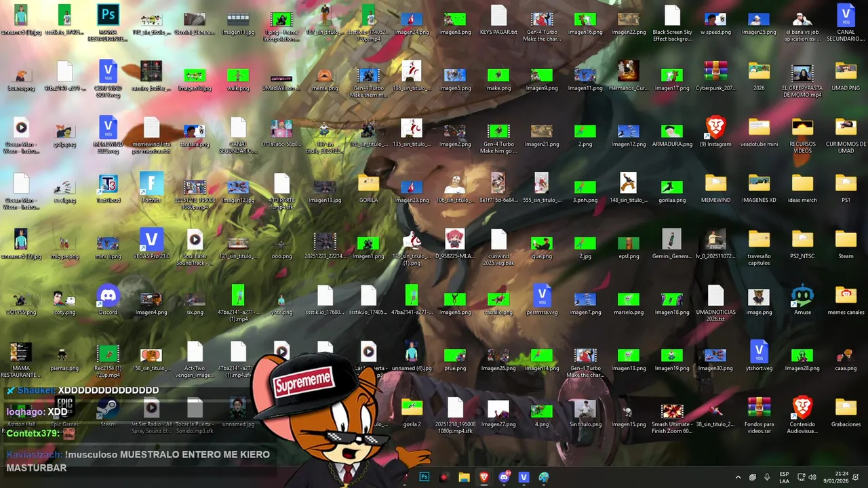This screenshot has height=488, width=868.
Task: Click the microphone icon in the system tray
Action: (x=767, y=477)
